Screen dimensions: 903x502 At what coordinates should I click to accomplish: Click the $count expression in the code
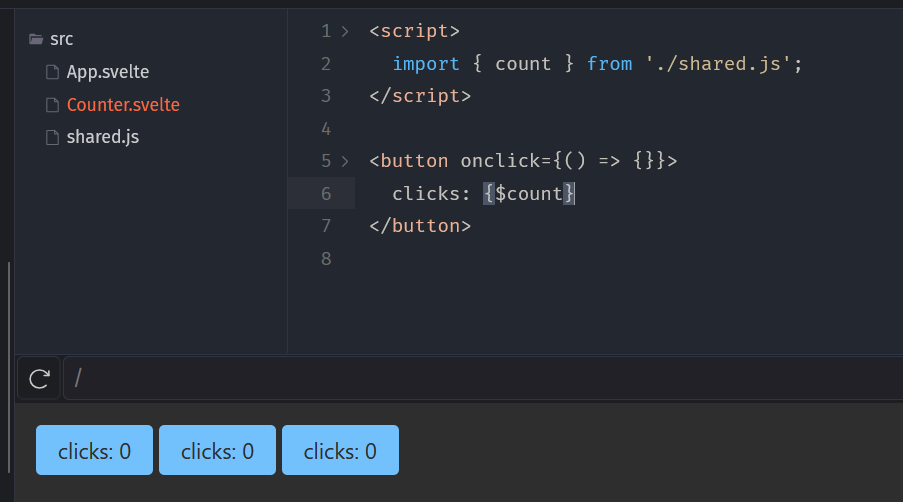tap(528, 194)
